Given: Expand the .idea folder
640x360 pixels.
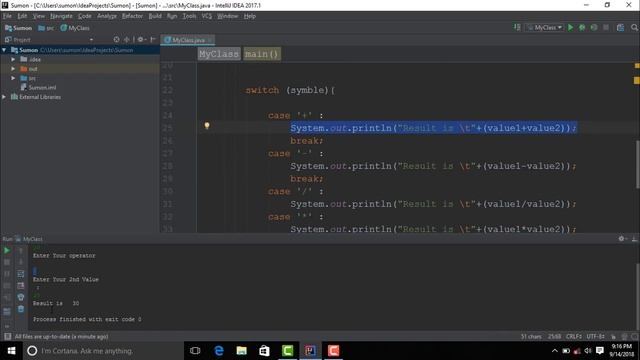Looking at the screenshot, I should pyautogui.click(x=13, y=59).
